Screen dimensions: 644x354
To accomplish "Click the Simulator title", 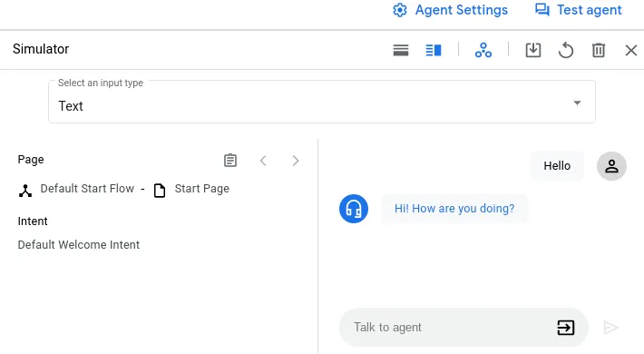I will pos(41,49).
